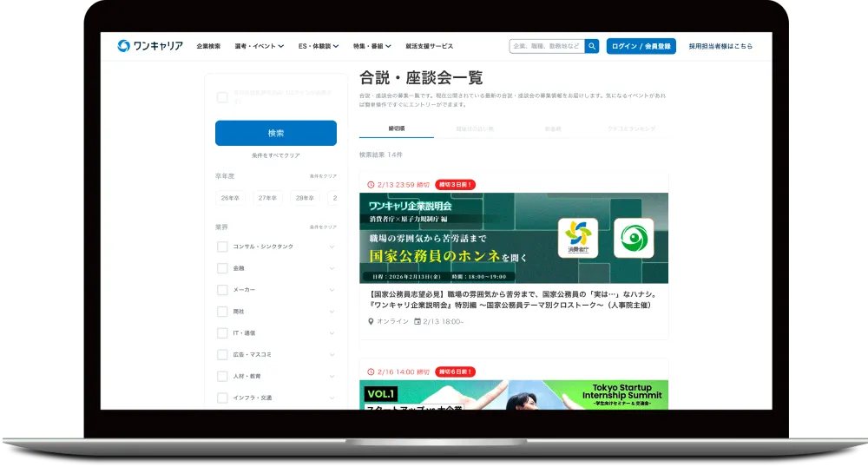Click the green 原子力規制庁 logo on banner
This screenshot has height=467, width=868.
pyautogui.click(x=634, y=238)
